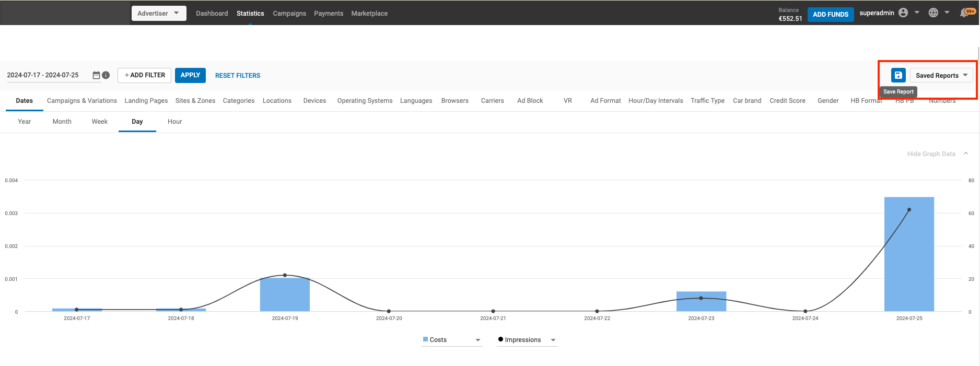Go to Marketplace in top navigation

click(x=369, y=14)
